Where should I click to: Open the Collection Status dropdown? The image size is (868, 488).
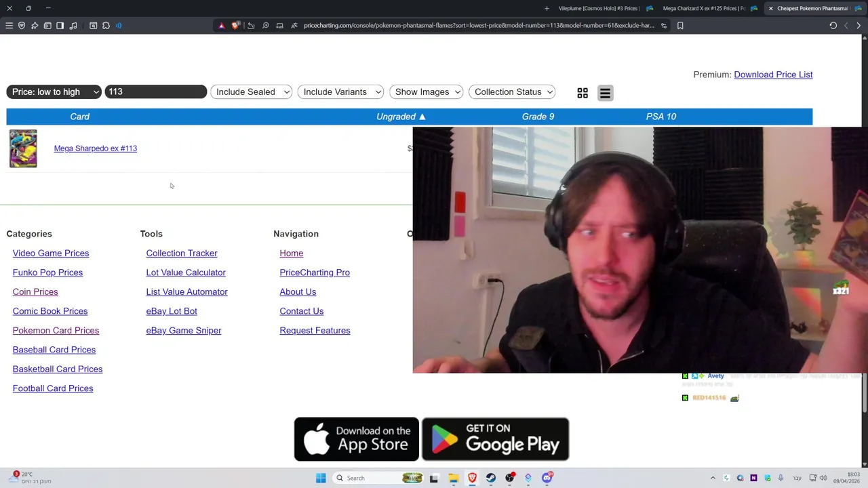(x=513, y=91)
